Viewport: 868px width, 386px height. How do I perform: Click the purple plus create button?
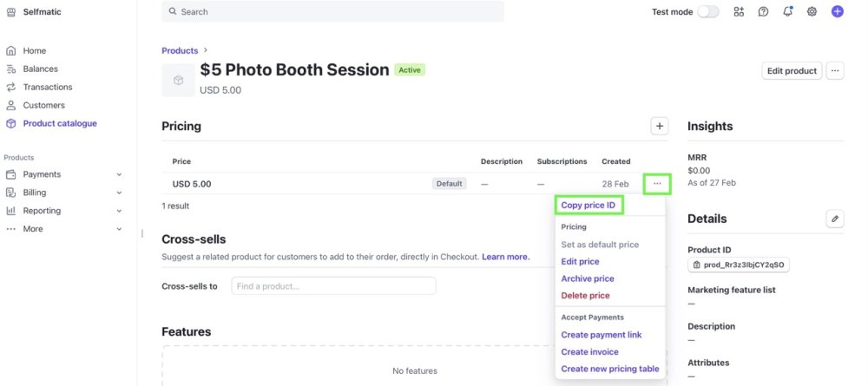837,11
